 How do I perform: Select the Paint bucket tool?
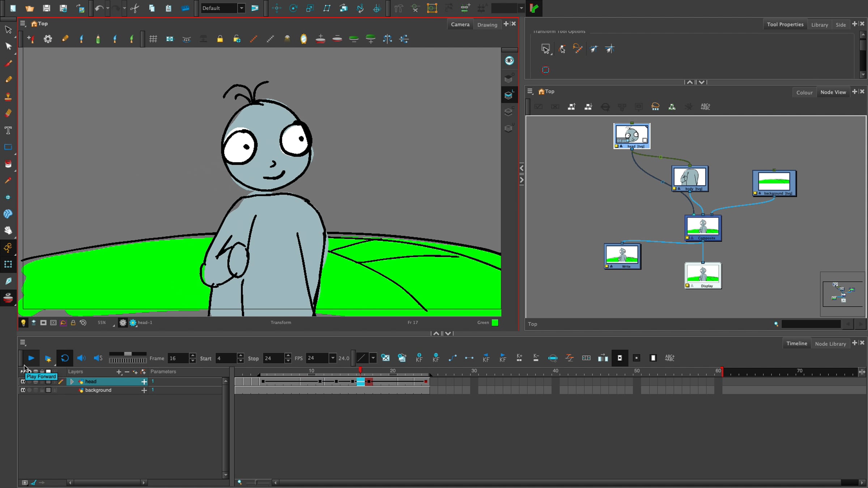[8, 164]
